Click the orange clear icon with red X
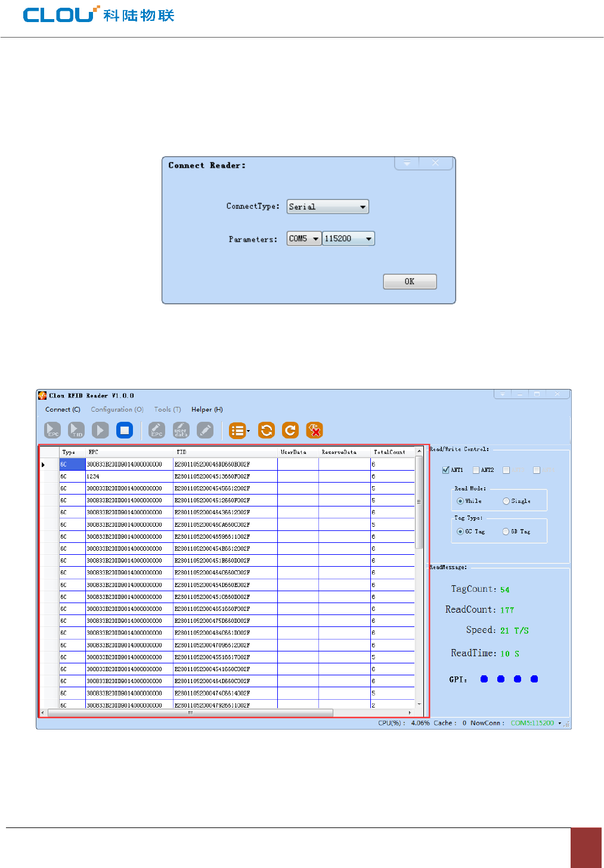The height and width of the screenshot is (868, 604). click(314, 430)
